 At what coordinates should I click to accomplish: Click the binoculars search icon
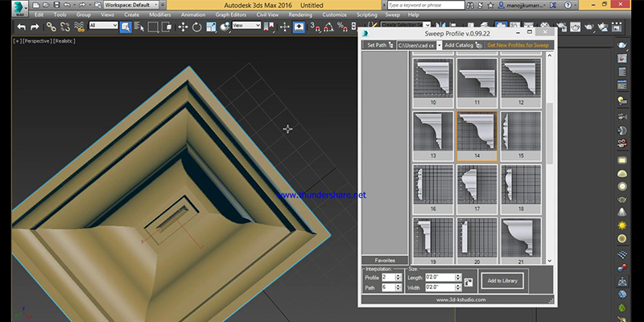(x=470, y=6)
